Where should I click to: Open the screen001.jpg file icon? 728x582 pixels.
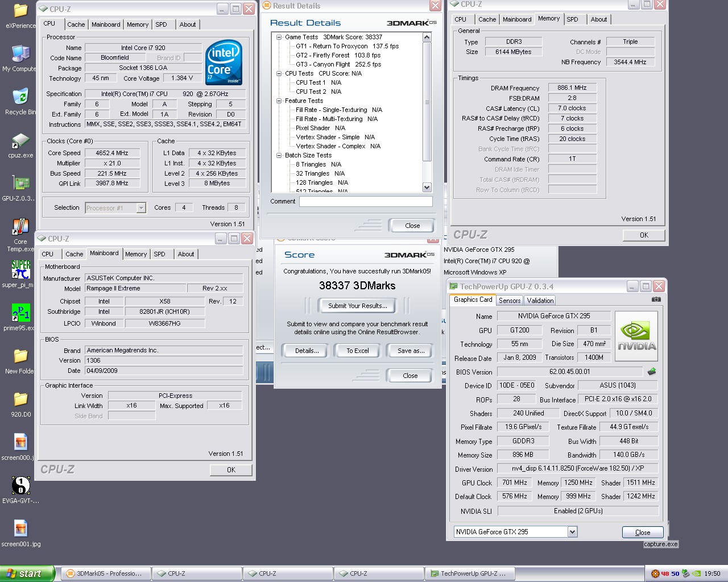(20, 529)
